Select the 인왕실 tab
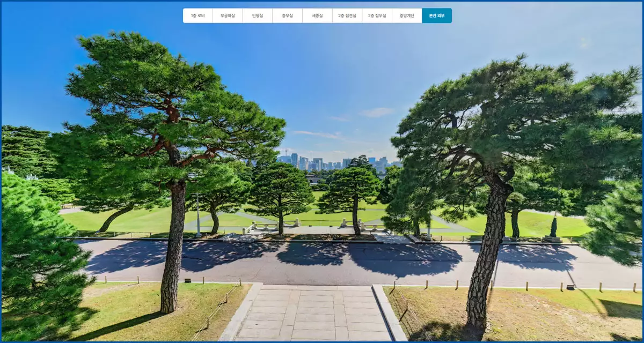Viewport: 644px width, 343px height. (258, 16)
